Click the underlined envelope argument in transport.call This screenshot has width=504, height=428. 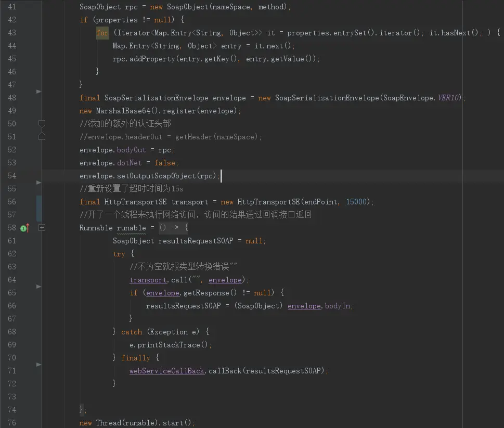[225, 280]
